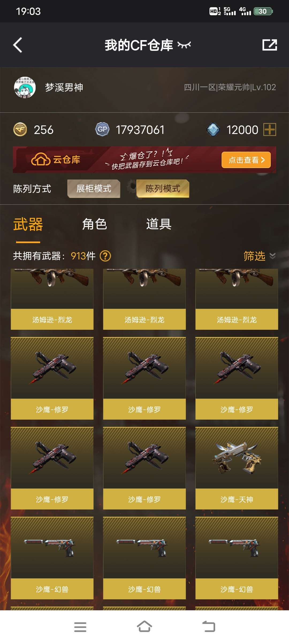
Task: Click the 点击查看 button
Action: 246,160
